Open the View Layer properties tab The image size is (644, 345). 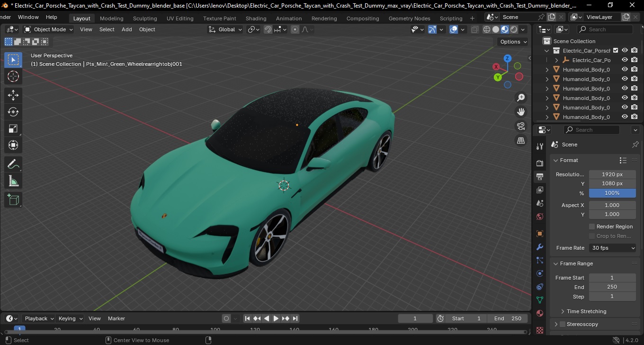(x=540, y=190)
